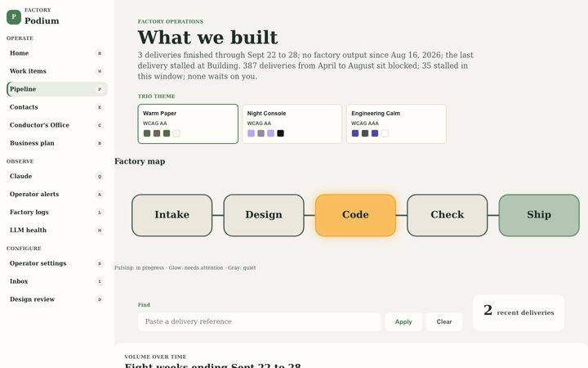
Task: Click the Clear button
Action: 444,322
